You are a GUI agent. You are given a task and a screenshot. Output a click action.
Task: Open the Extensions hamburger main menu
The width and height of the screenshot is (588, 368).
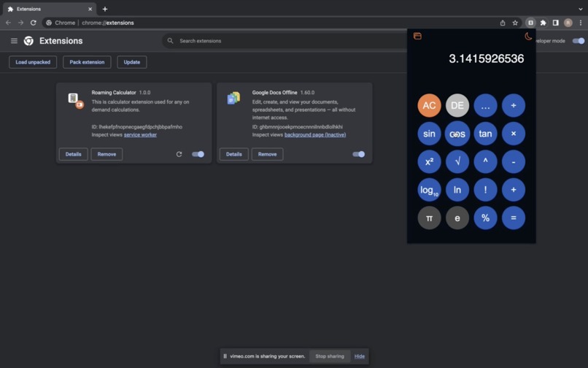(14, 41)
